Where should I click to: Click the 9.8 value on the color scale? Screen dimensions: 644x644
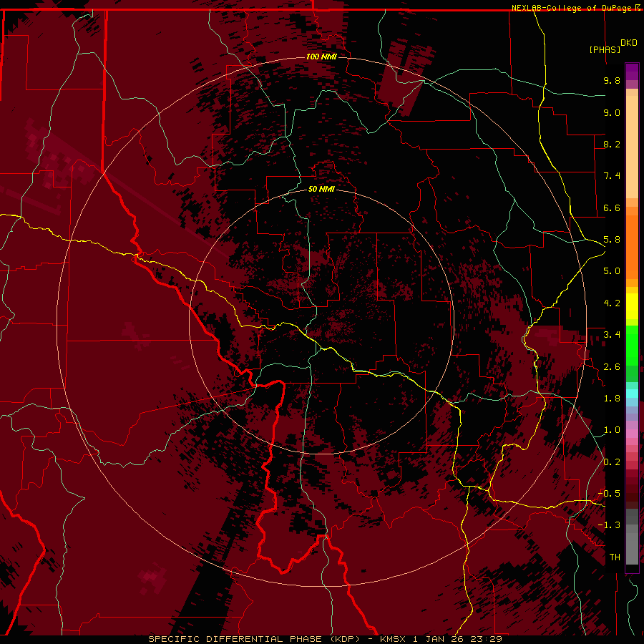point(612,80)
